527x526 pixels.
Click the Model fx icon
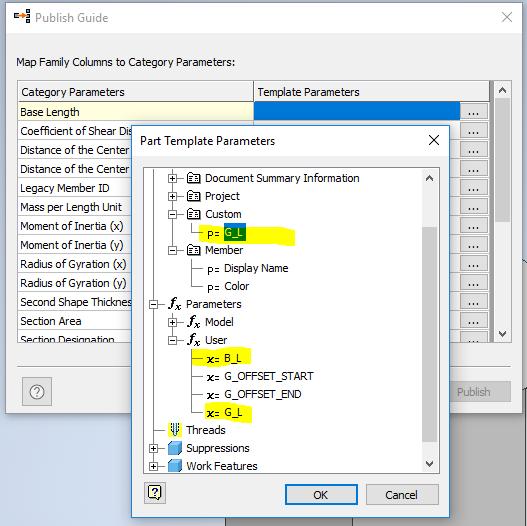(194, 322)
